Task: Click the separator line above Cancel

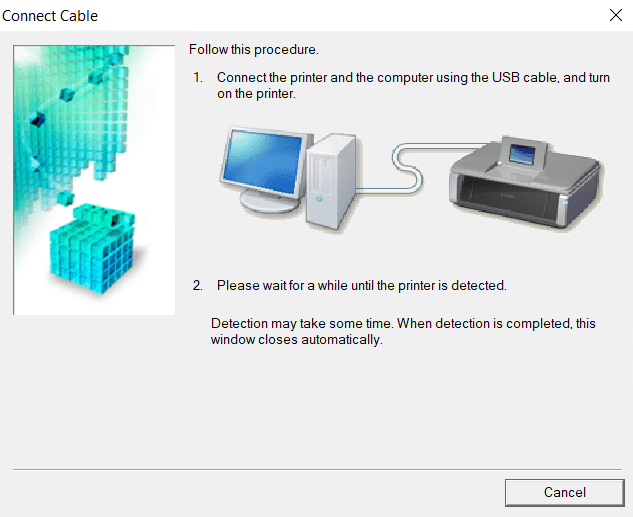Action: (317, 469)
